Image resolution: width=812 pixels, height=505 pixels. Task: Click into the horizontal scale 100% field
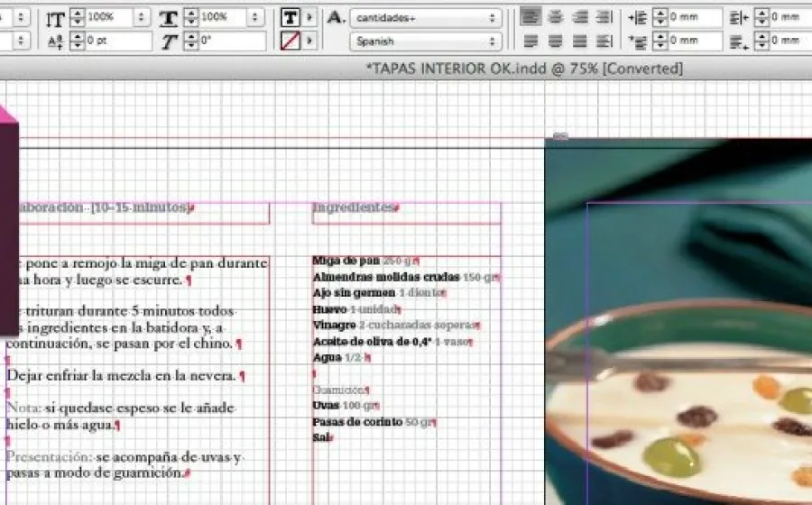(x=223, y=18)
